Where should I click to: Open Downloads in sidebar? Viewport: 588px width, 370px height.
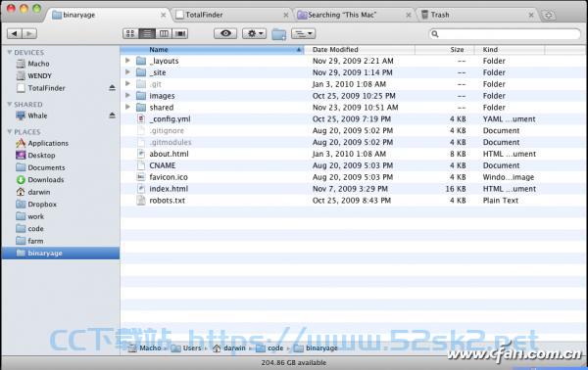[61, 180]
